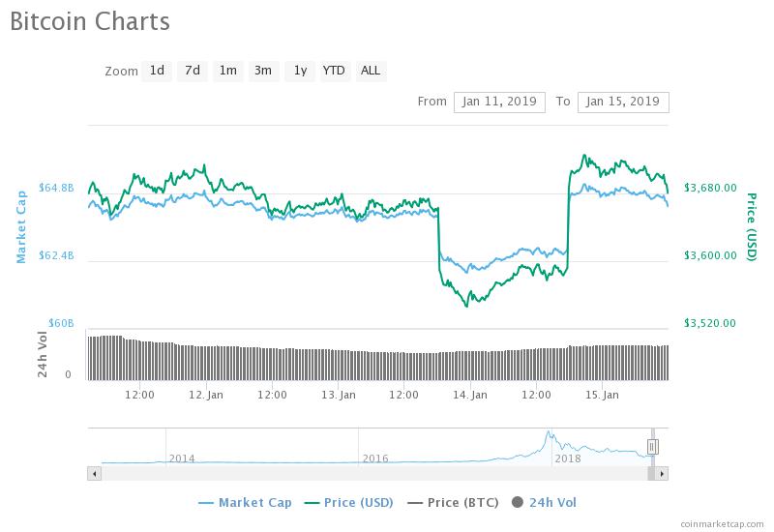774x532 pixels.
Task: Select the YTD zoom range
Action: [x=334, y=71]
